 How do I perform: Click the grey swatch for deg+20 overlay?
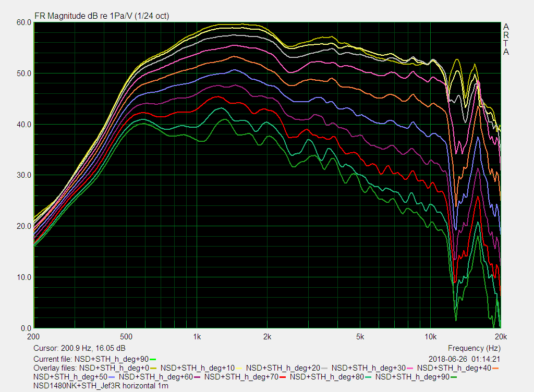tap(324, 368)
